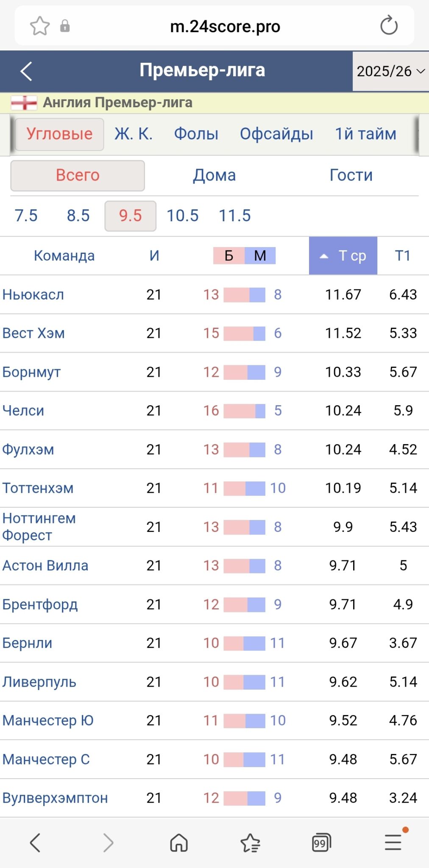Switch to the Ж. К. tab
The width and height of the screenshot is (429, 868).
pos(133,134)
